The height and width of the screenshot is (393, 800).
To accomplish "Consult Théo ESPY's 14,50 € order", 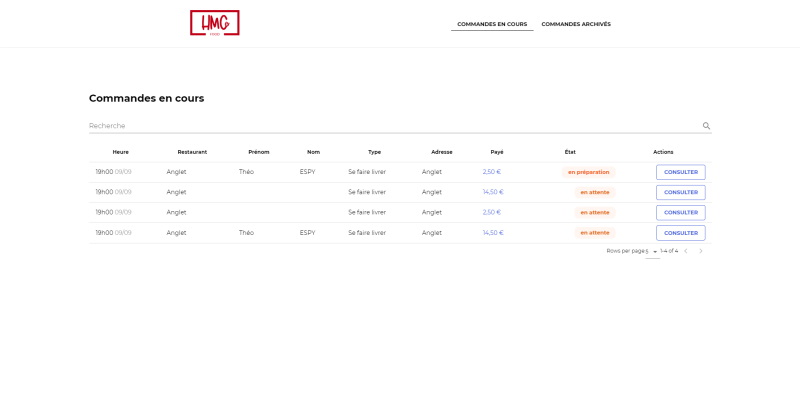I will [x=681, y=233].
